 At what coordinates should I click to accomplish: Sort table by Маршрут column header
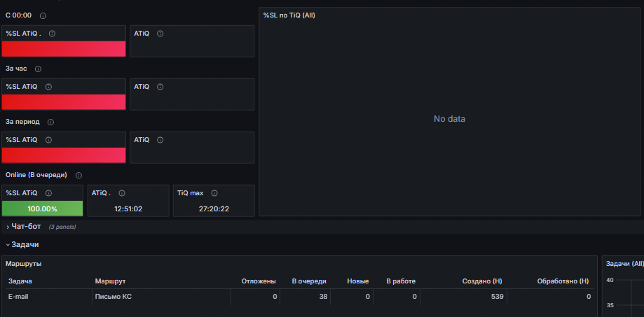pos(110,281)
